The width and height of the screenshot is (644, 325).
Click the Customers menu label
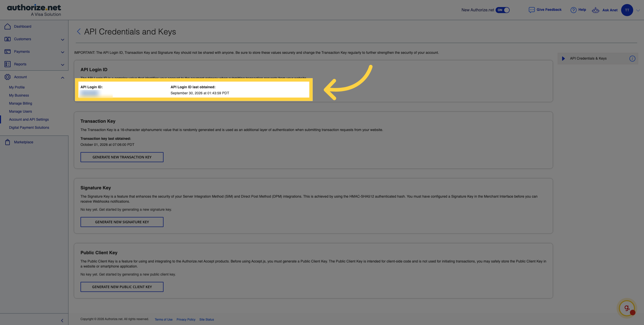click(23, 39)
